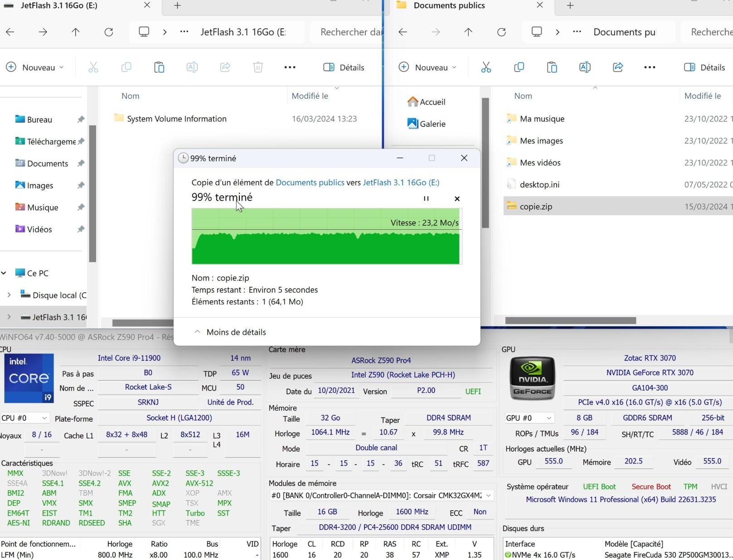Cancel the file copy operation

coord(457,198)
